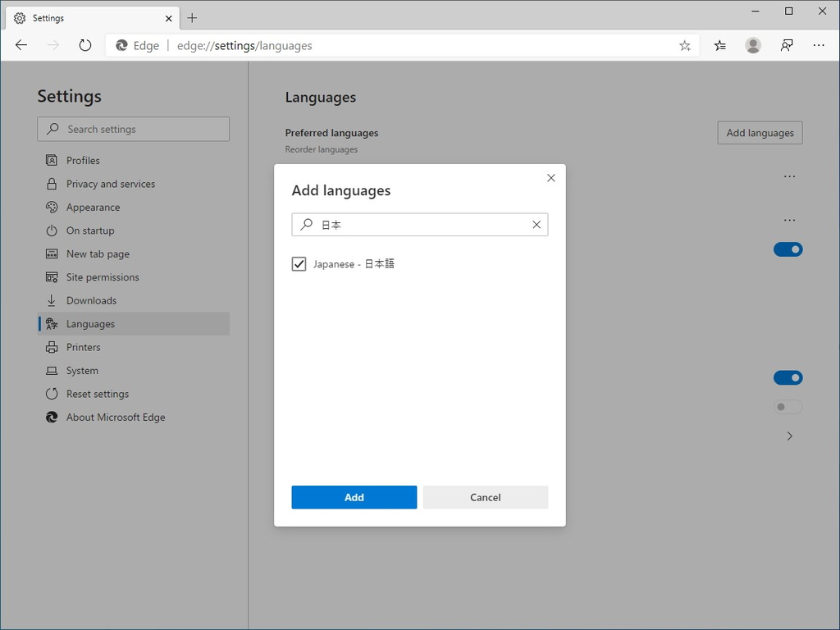Expand the right-pointing chevron option
Screen dimensions: 840x630
point(789,436)
